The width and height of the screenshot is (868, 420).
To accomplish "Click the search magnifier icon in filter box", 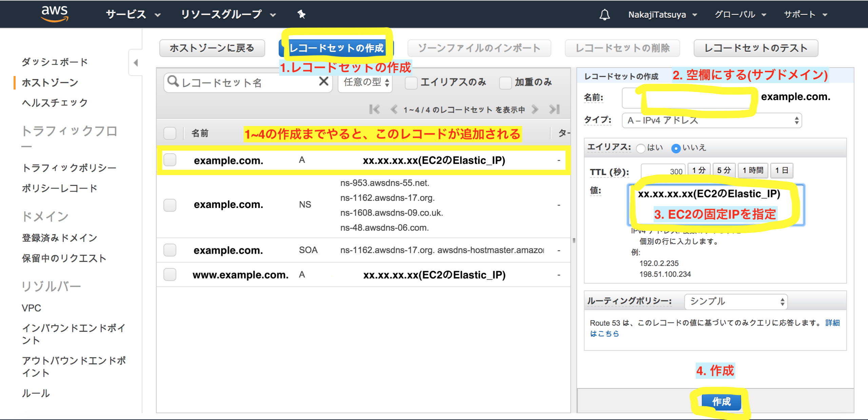I will [x=173, y=81].
